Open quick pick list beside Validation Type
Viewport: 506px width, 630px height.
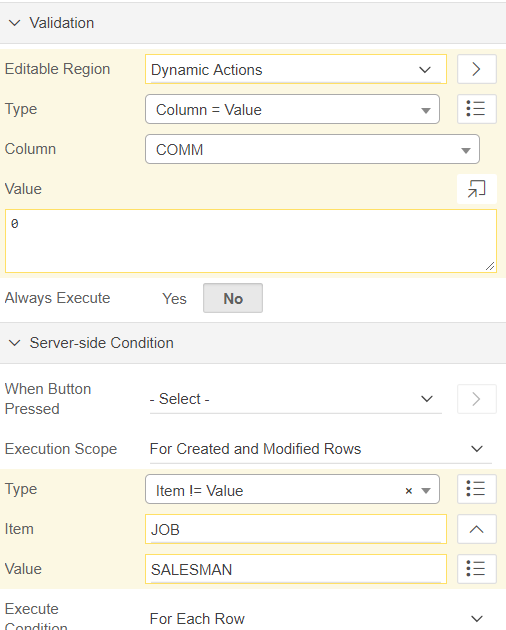[x=477, y=109]
